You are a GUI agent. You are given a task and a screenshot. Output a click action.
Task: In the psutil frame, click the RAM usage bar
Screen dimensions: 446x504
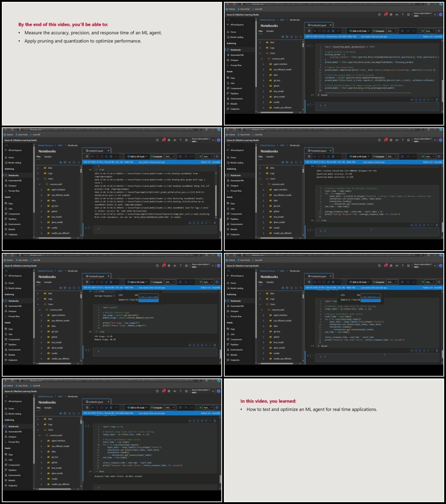(x=149, y=300)
